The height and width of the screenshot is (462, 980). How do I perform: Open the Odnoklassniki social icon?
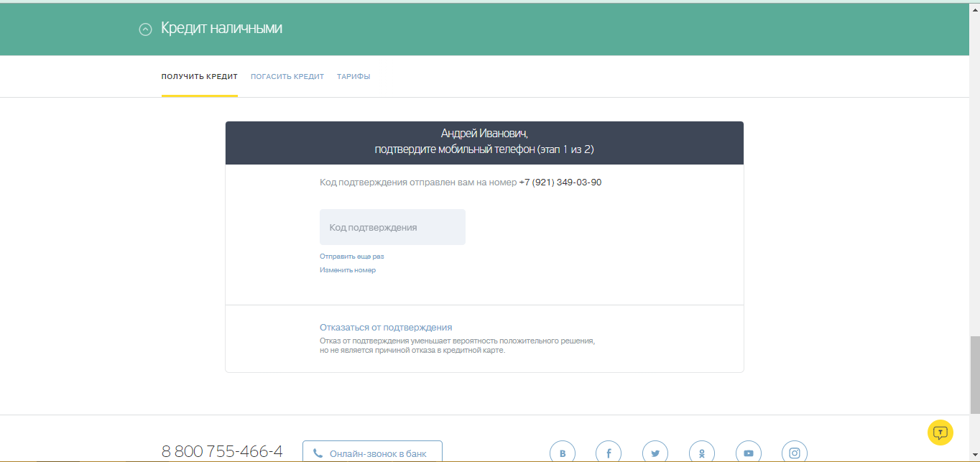point(701,453)
